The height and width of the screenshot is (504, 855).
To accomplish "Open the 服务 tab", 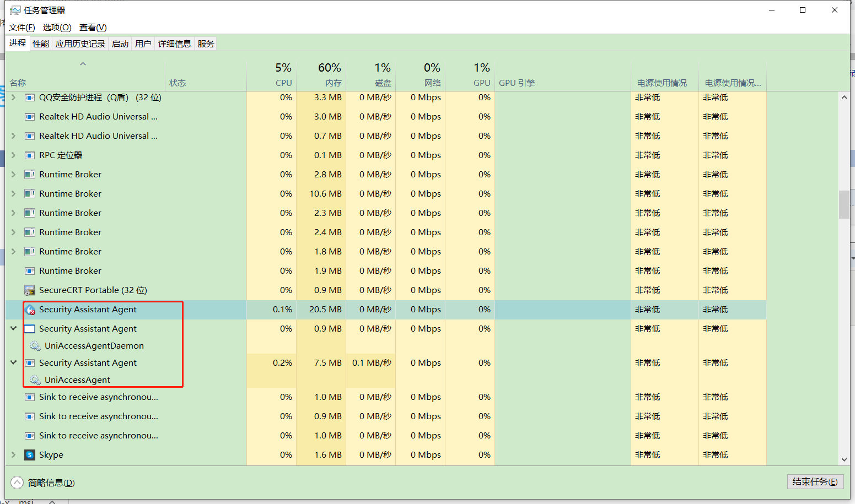I will click(206, 44).
